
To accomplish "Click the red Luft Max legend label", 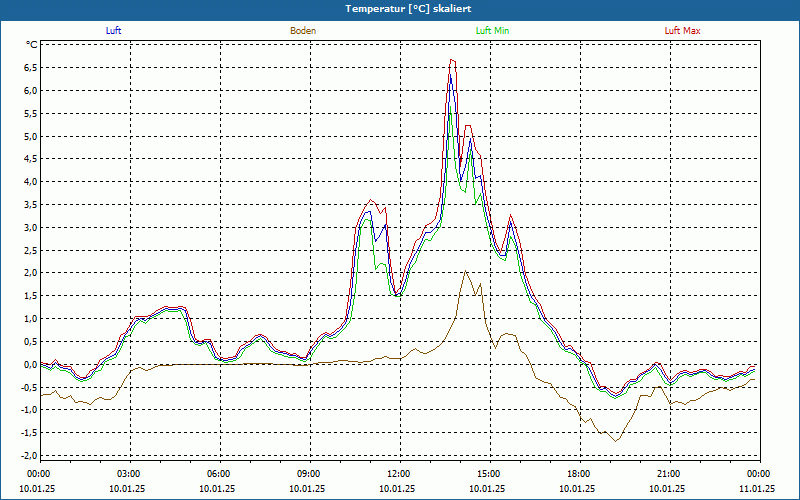I will pyautogui.click(x=682, y=31).
